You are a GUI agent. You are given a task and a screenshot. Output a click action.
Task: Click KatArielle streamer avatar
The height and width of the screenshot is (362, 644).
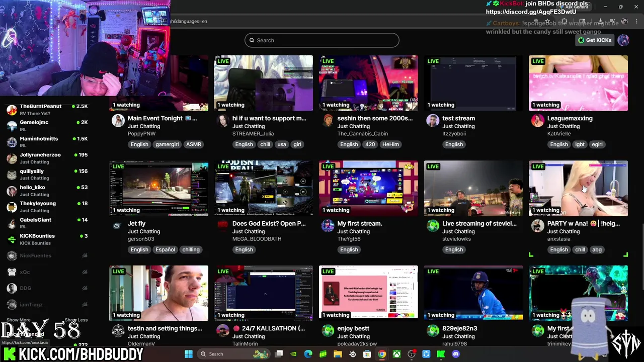click(537, 121)
